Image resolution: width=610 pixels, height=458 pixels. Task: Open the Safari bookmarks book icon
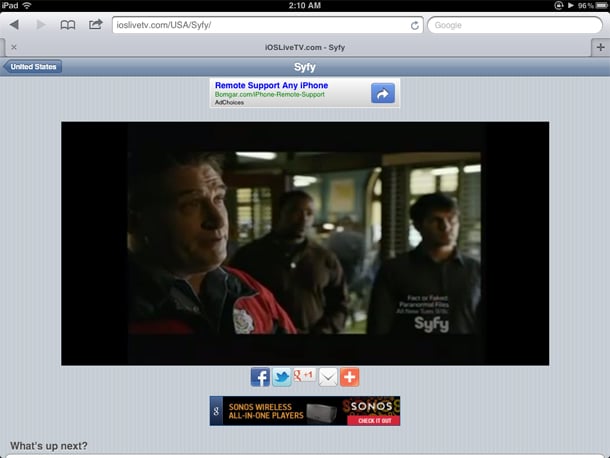[x=68, y=24]
